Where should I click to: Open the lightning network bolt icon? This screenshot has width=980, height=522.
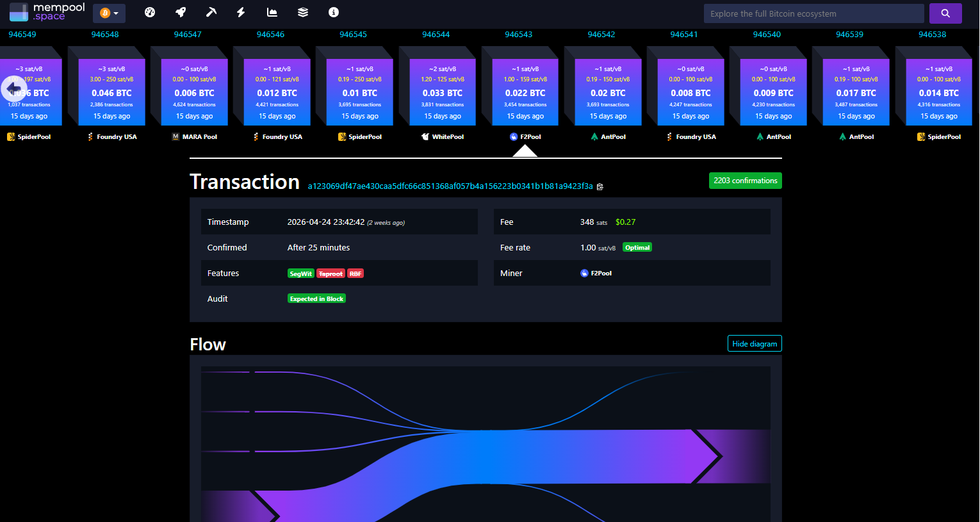point(241,12)
